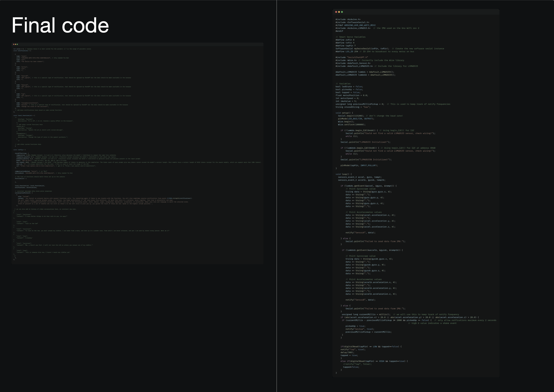Click the "const config = {" line
Image resolution: width=554 pixels, height=392 pixels.
click(x=20, y=150)
